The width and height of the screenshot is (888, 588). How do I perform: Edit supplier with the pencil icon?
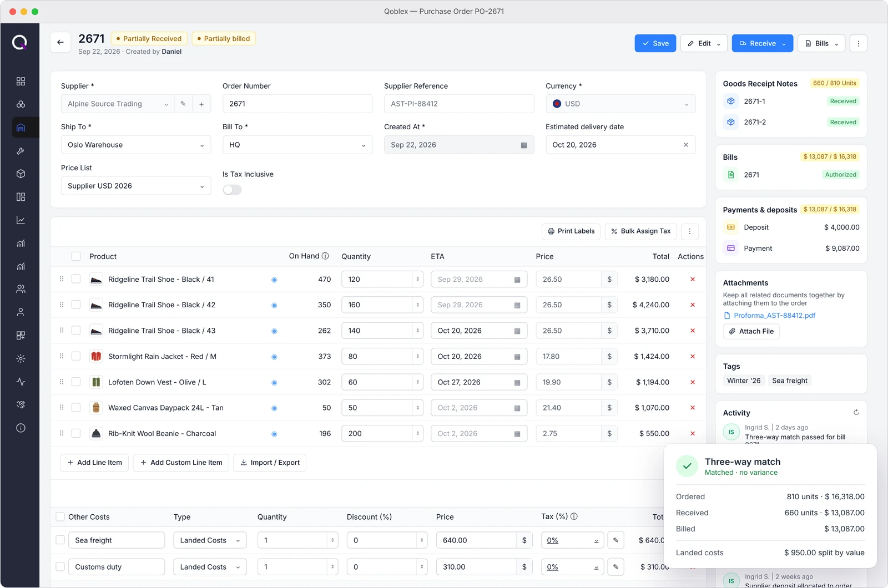point(183,104)
